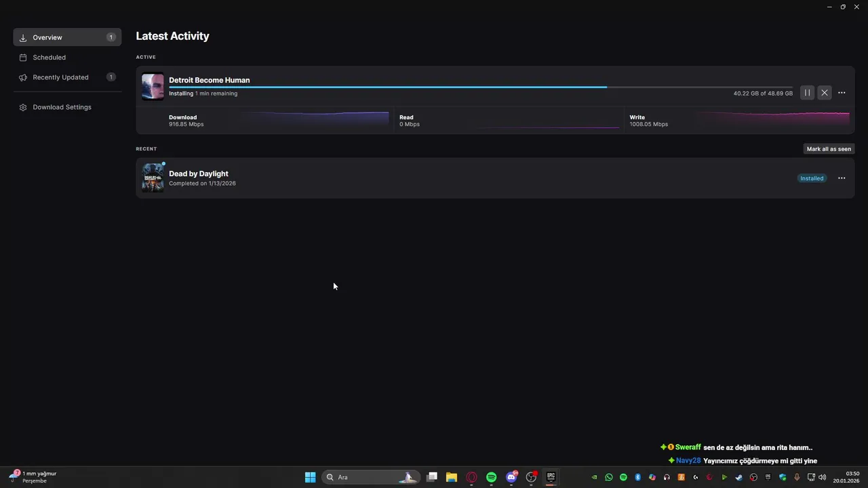This screenshot has width=868, height=488.
Task: Click headphones tray icon
Action: tap(667, 477)
